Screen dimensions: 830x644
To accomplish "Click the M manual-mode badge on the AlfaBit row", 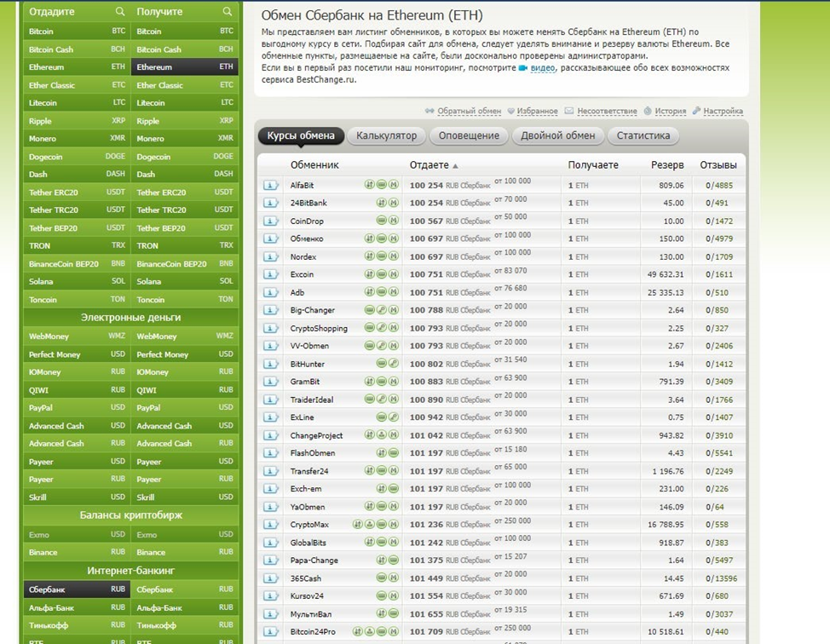I will [394, 185].
